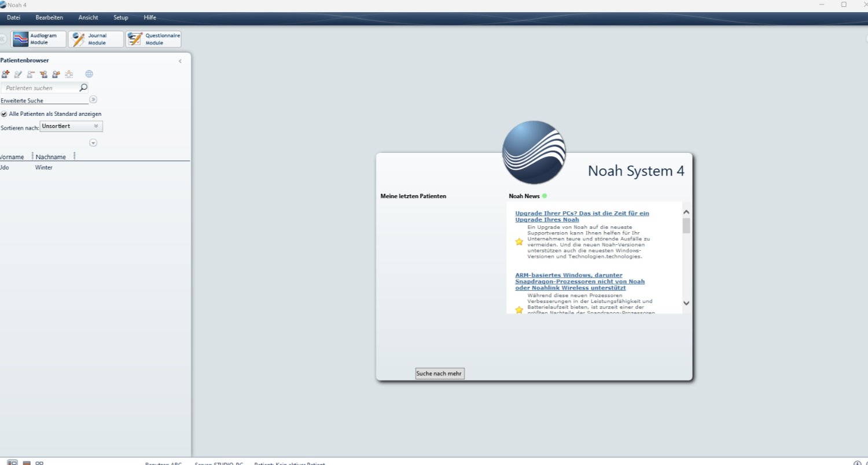
Task: Click the remove patient icon
Action: coord(31,74)
